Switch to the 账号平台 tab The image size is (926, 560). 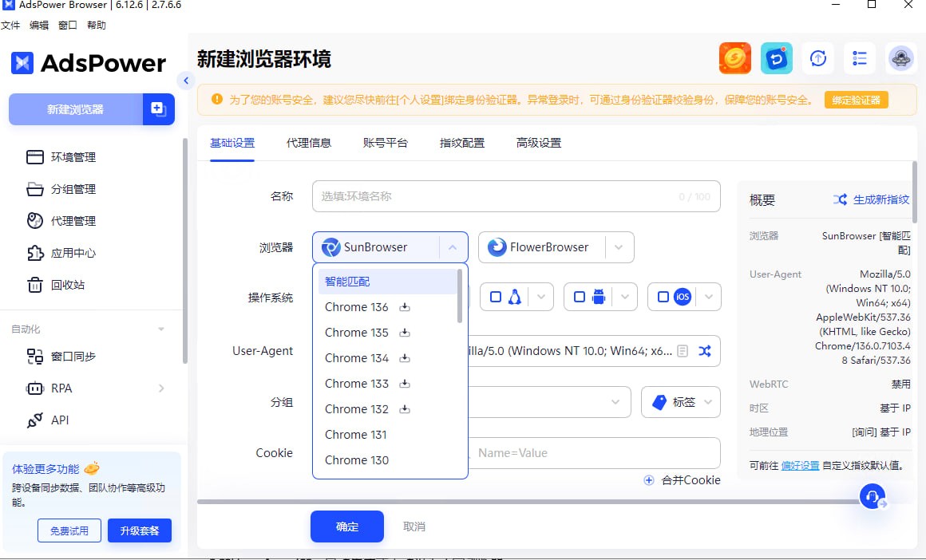click(x=385, y=143)
